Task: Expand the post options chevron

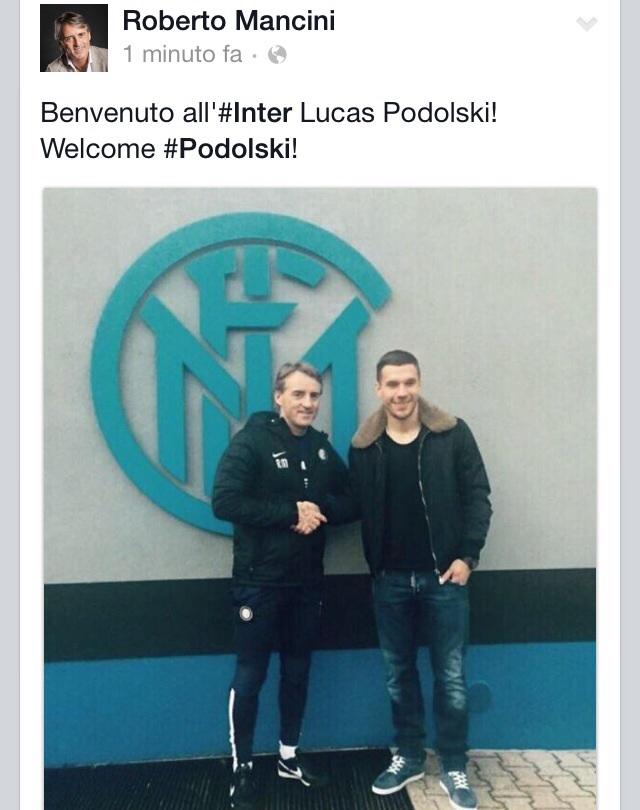Action: pos(586,24)
